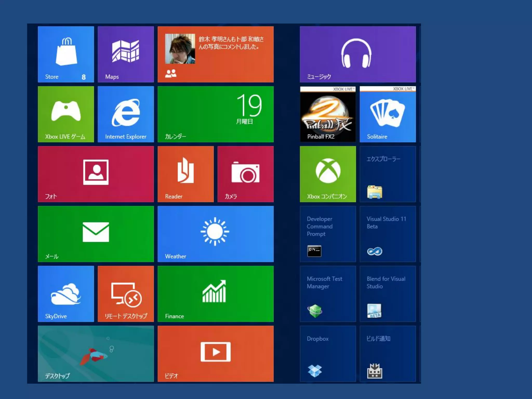This screenshot has height=399, width=532.
Task: Open the Store tile
Action: click(x=66, y=54)
